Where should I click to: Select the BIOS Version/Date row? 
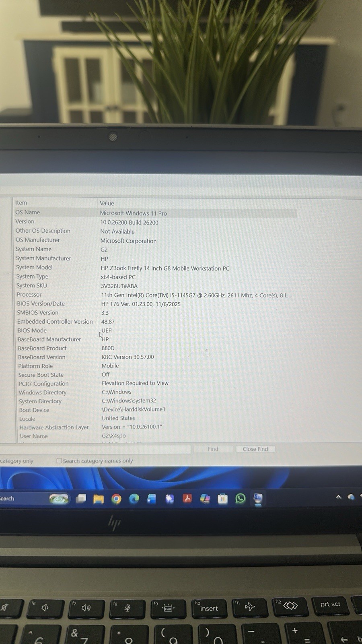pyautogui.click(x=155, y=304)
